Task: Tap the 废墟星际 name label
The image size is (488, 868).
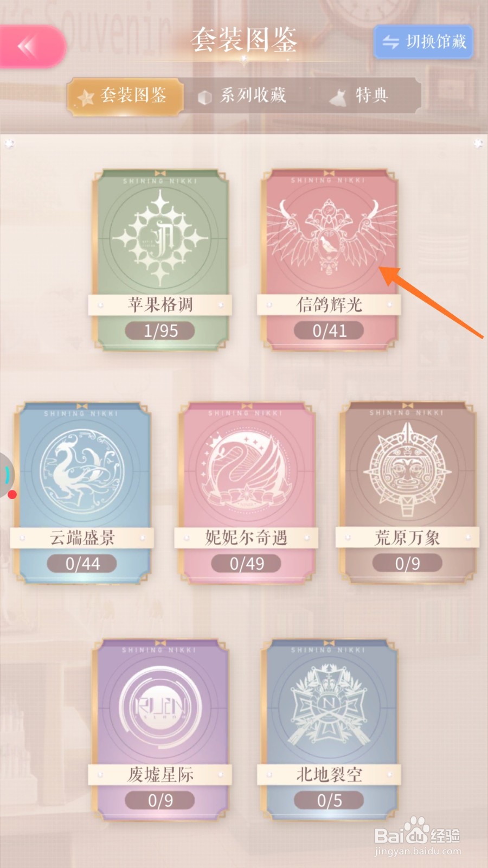Action: [x=160, y=774]
